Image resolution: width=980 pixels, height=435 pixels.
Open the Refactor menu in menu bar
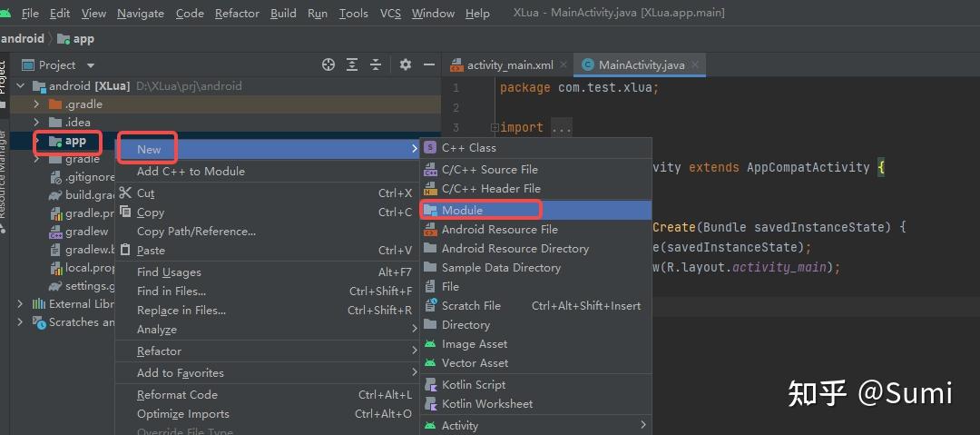[x=237, y=14]
